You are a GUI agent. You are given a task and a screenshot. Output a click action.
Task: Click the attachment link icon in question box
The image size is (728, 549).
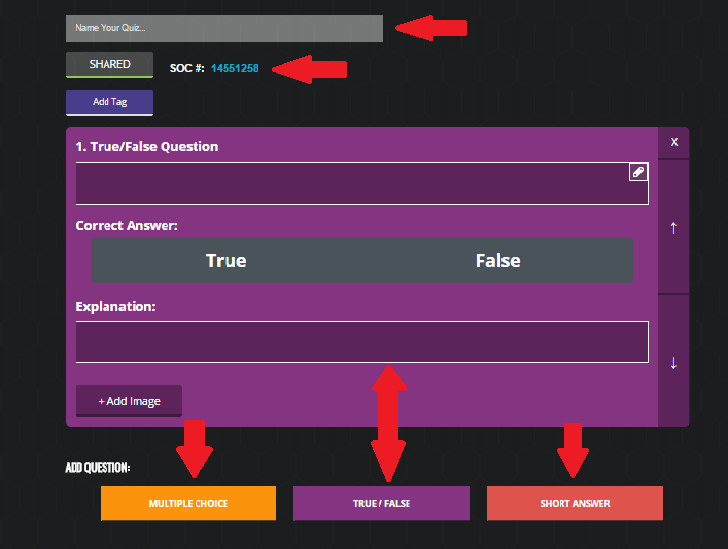[638, 172]
